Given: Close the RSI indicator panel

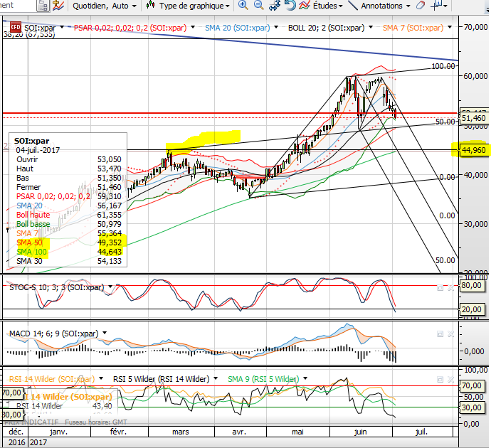Looking at the screenshot, I should click(450, 380).
